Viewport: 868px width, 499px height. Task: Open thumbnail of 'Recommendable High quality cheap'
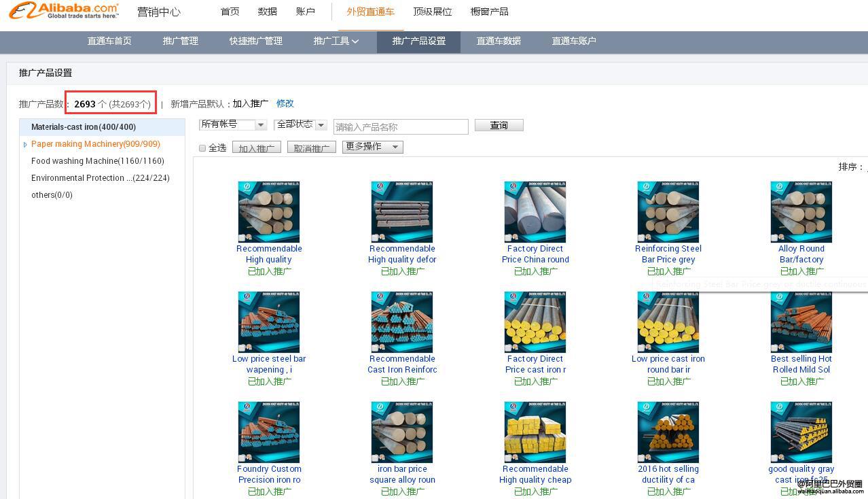tap(535, 432)
